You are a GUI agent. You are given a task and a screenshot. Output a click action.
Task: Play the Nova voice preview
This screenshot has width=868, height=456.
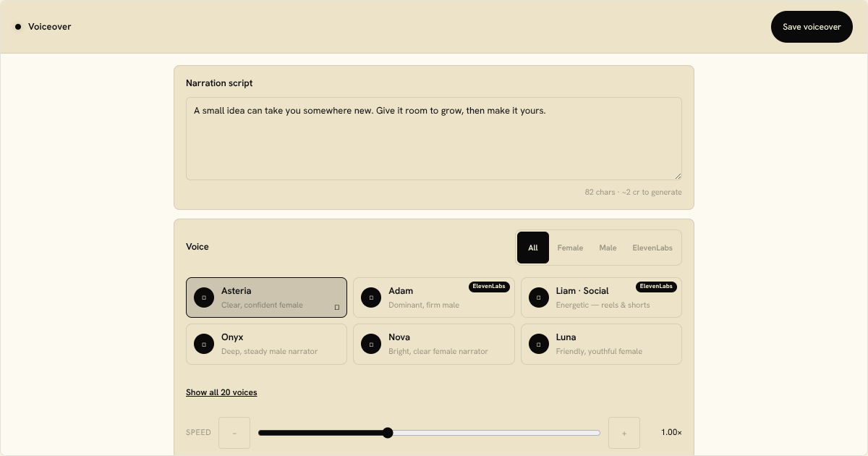(371, 344)
